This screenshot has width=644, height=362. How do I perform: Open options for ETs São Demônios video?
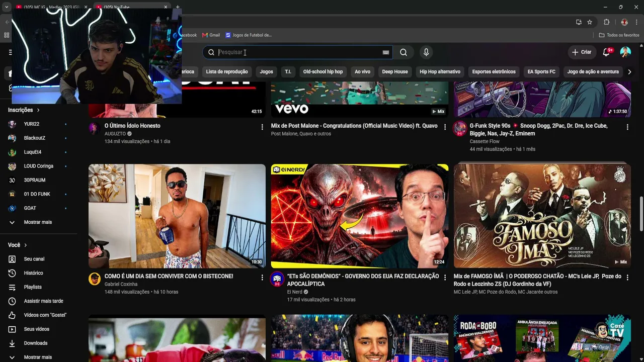coord(445,278)
